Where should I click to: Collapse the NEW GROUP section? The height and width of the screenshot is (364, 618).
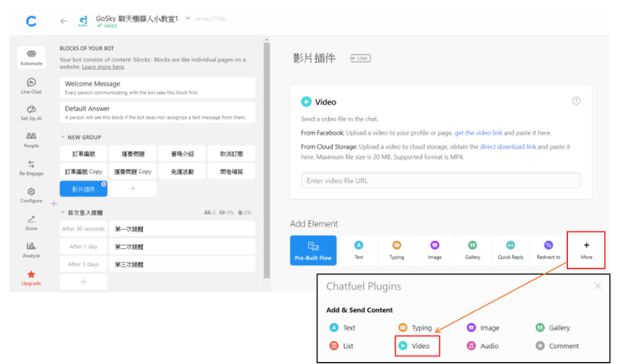[63, 137]
